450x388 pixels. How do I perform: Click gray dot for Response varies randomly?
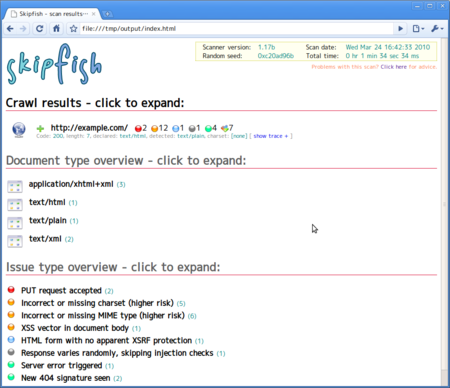(x=11, y=352)
